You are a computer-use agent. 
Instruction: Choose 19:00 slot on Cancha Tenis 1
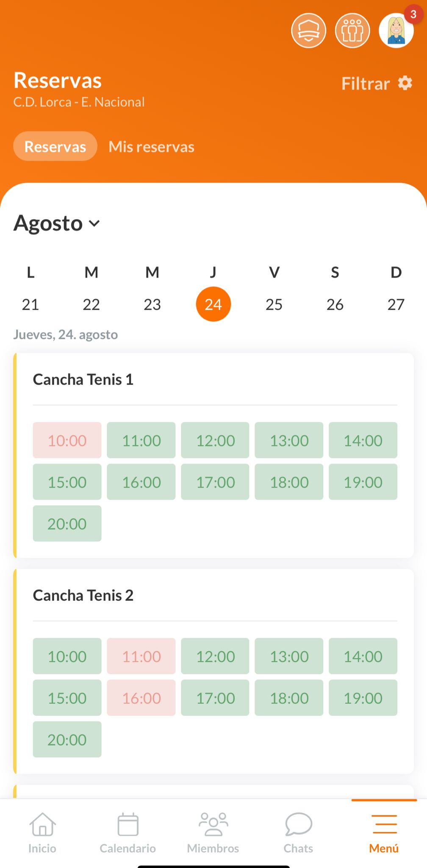point(363,482)
